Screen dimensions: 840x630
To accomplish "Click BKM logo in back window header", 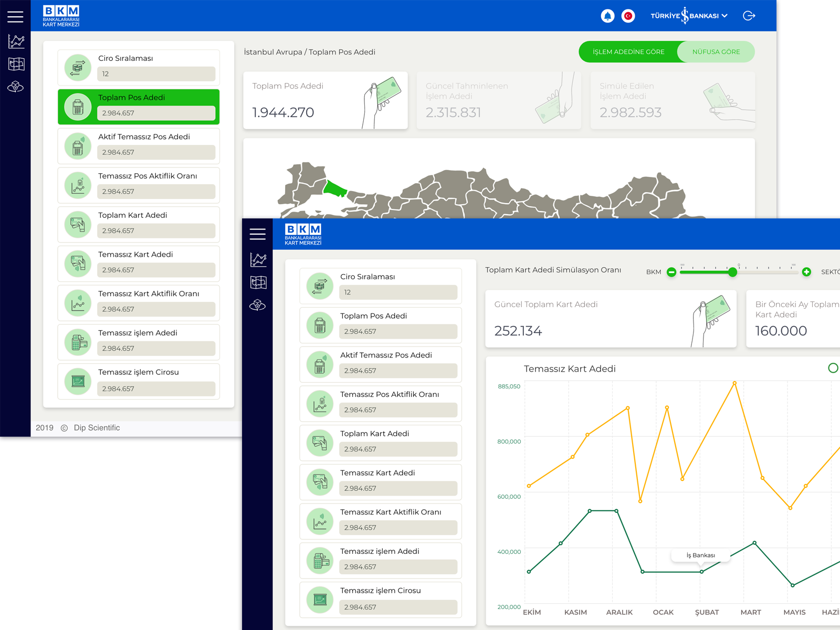I will [61, 16].
